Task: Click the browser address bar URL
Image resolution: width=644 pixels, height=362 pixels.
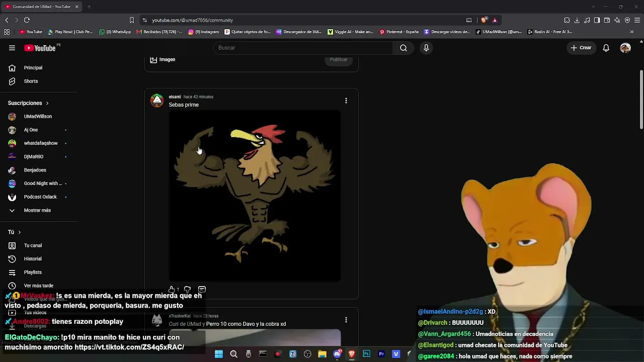Action: click(x=193, y=20)
